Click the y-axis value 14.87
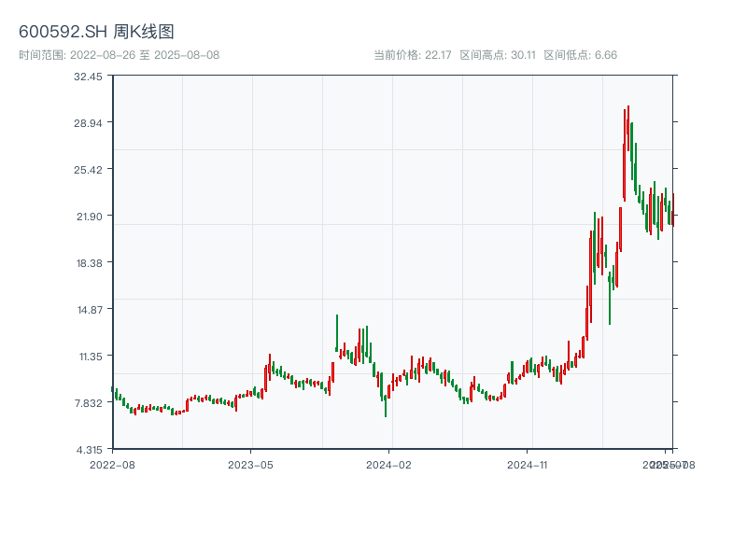Image resolution: width=747 pixels, height=560 pixels. pos(90,310)
